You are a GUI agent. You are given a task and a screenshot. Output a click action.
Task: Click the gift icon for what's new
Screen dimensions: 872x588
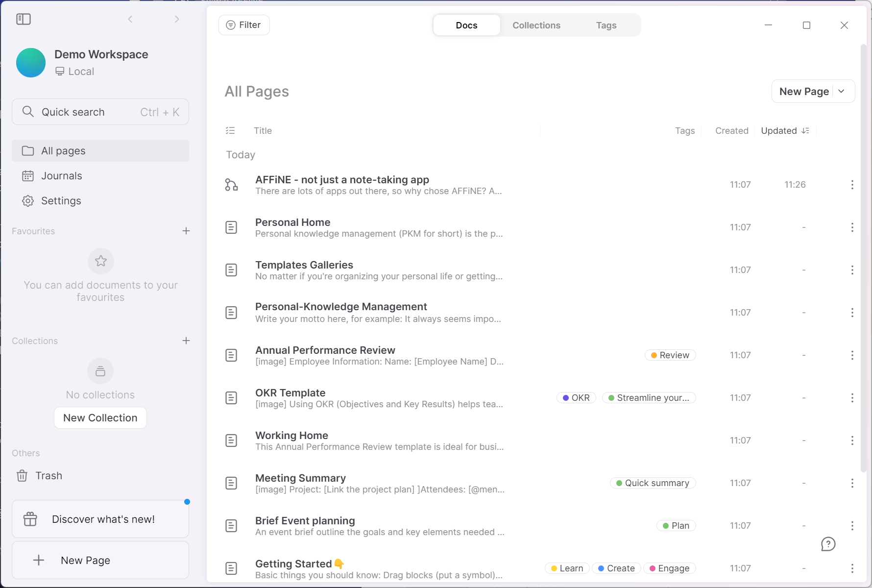click(x=30, y=519)
